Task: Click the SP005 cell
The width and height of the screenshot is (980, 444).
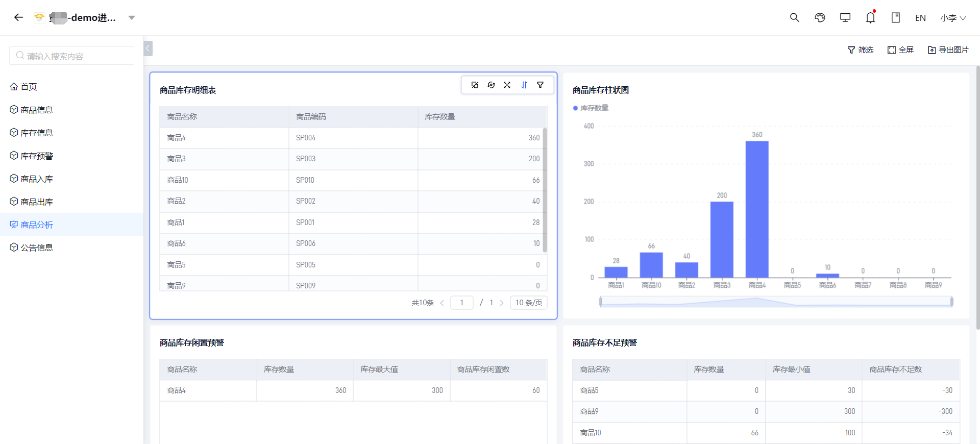Action: (x=353, y=265)
